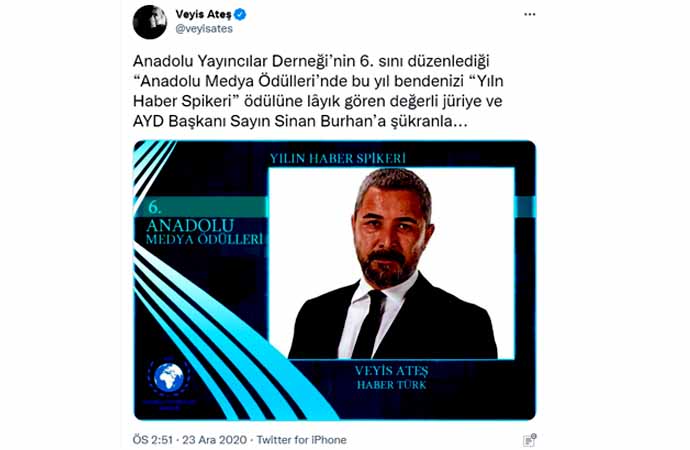Viewport: 690px width, 450px height.
Task: Click the 6. ANADOLU MEDYA ÖDÜLLERİ title text
Action: (x=204, y=223)
